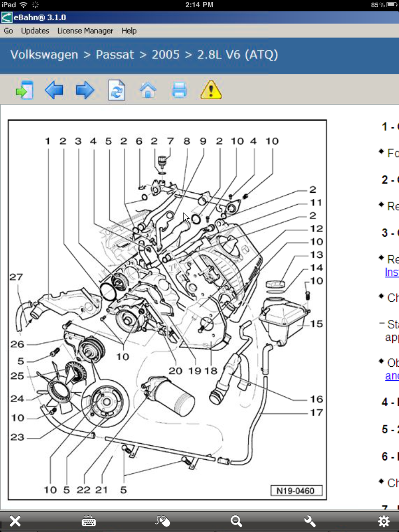Print the page with the printer icon
Screen dimensions: 399x532
pyautogui.click(x=179, y=90)
